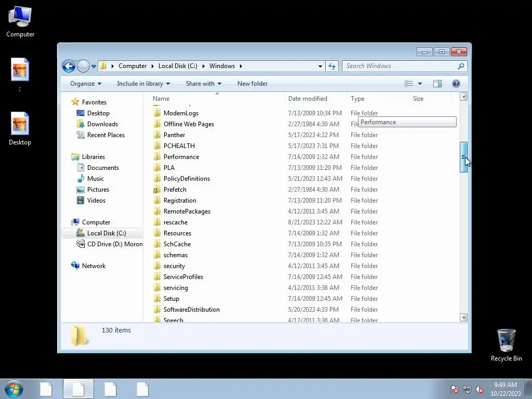Select ServiceProfiles folder
The width and height of the screenshot is (532, 399).
[x=183, y=276]
